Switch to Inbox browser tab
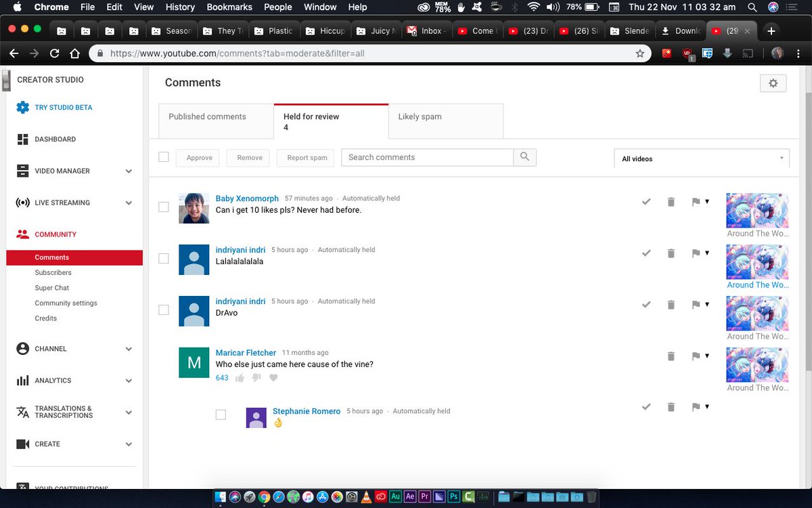This screenshot has width=812, height=508. tap(426, 30)
